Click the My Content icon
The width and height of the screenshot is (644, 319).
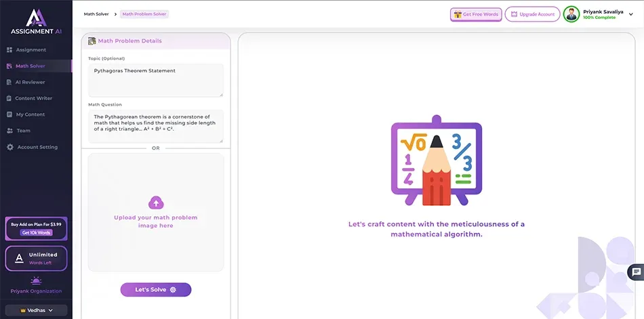[x=9, y=114]
